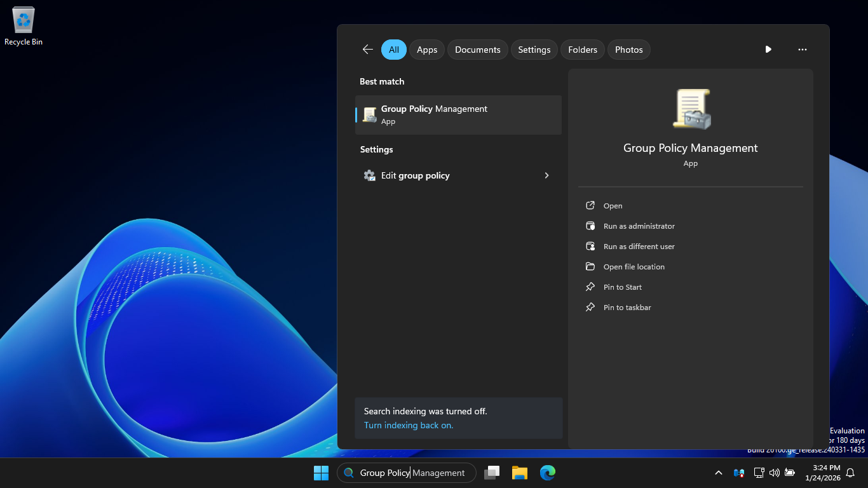Viewport: 868px width, 488px height.
Task: Select Open file location action
Action: tap(634, 267)
